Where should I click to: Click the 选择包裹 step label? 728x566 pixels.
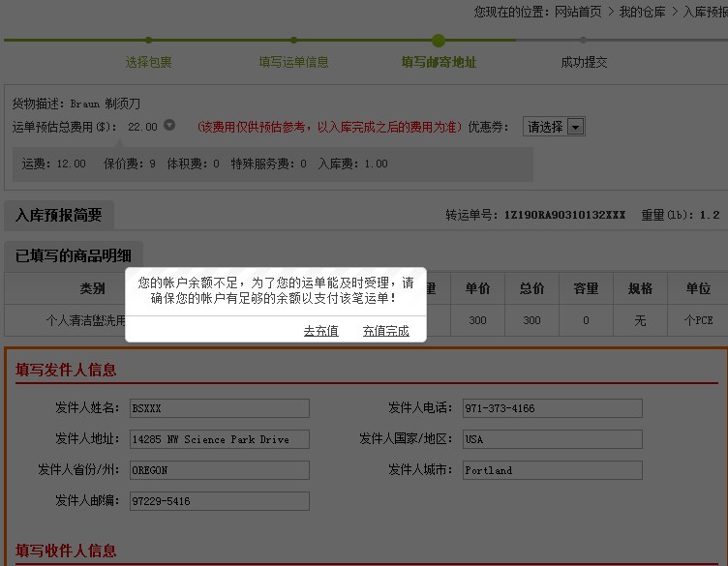point(148,62)
